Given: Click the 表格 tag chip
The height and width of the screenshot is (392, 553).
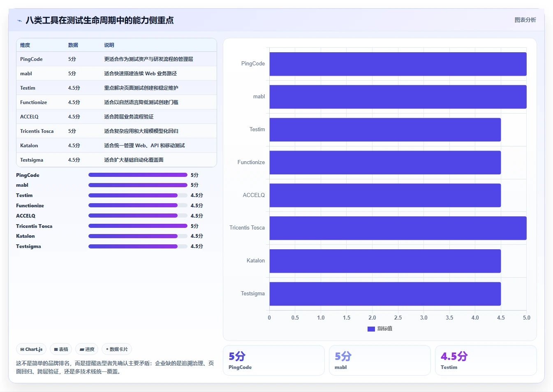Looking at the screenshot, I should [x=61, y=349].
